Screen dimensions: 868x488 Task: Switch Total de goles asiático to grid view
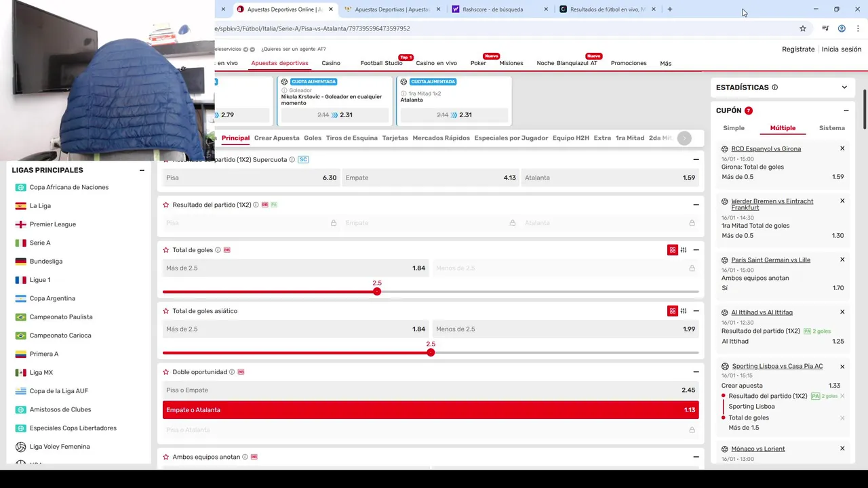673,311
